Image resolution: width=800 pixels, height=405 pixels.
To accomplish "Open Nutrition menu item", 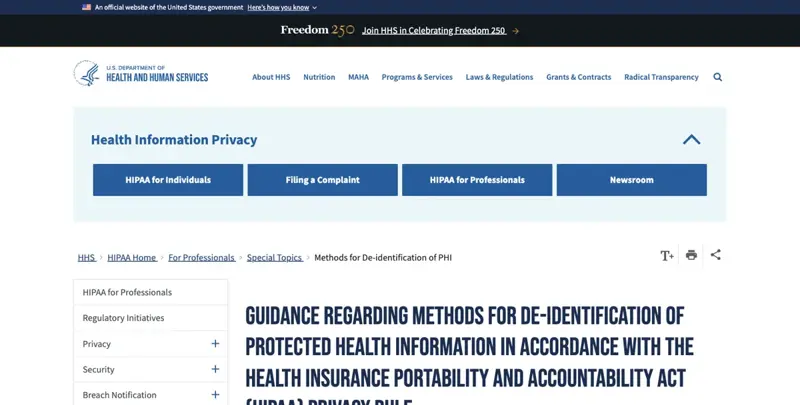I will coord(319,77).
